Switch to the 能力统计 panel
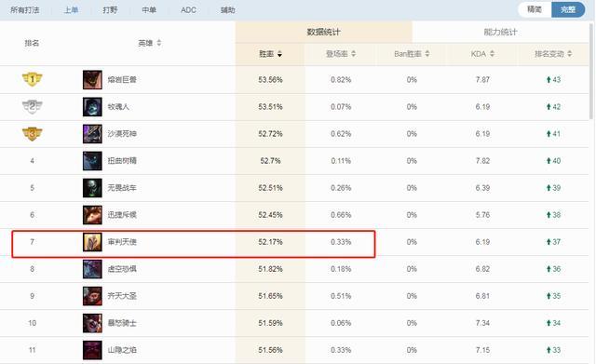Viewport: 596px width, 364px height. pyautogui.click(x=501, y=33)
